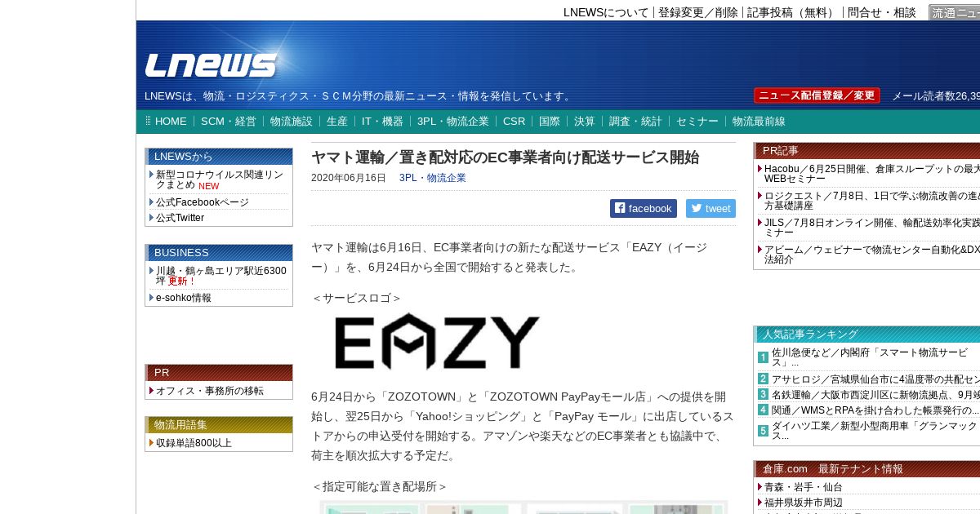Open the 福井県坂井市周辺 tenant link
This screenshot has height=514, width=980.
[804, 502]
